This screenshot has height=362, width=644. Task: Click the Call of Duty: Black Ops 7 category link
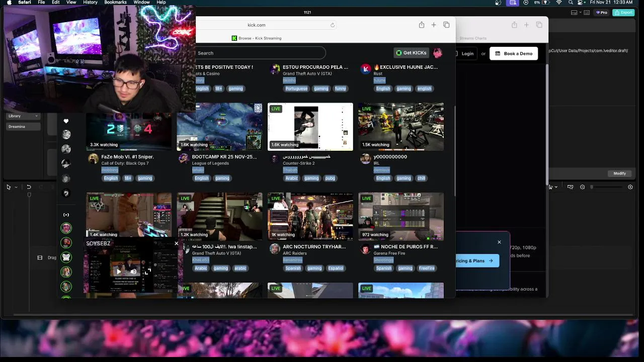(x=125, y=163)
